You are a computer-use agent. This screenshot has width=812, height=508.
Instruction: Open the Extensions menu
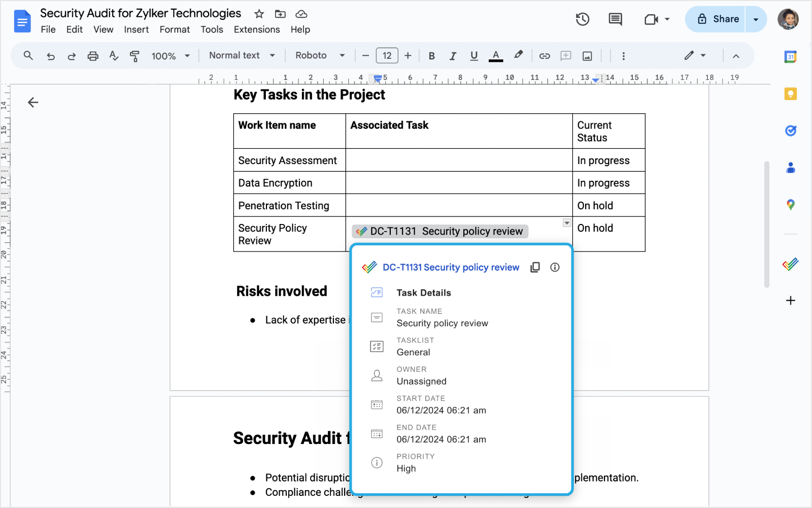pos(257,29)
